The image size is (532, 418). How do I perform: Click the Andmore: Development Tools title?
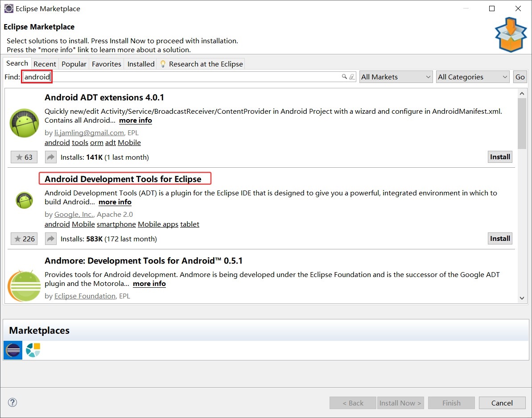tap(144, 261)
